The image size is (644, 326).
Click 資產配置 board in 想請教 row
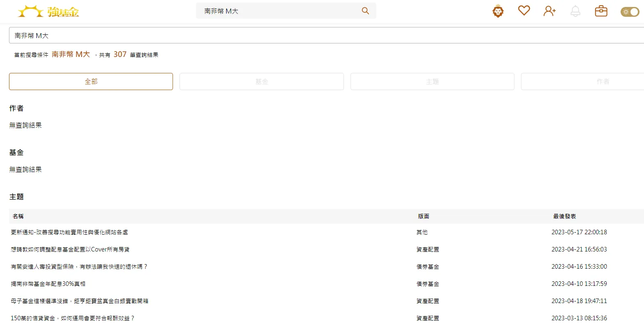tap(428, 249)
